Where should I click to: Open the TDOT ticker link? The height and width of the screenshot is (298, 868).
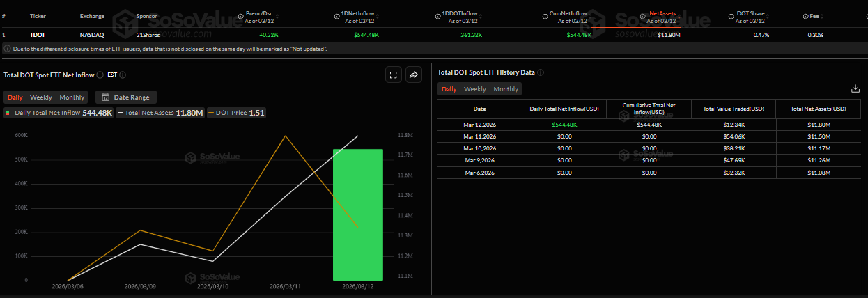pos(38,35)
